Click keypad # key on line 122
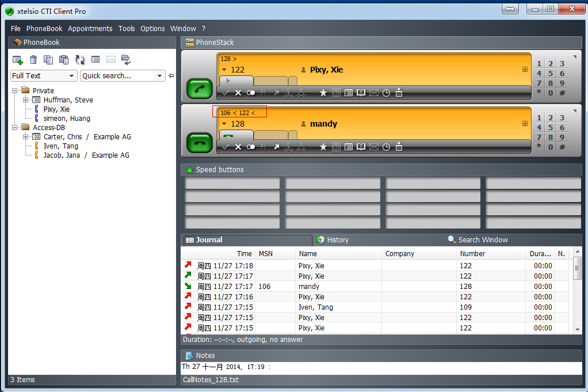 pyautogui.click(x=562, y=93)
